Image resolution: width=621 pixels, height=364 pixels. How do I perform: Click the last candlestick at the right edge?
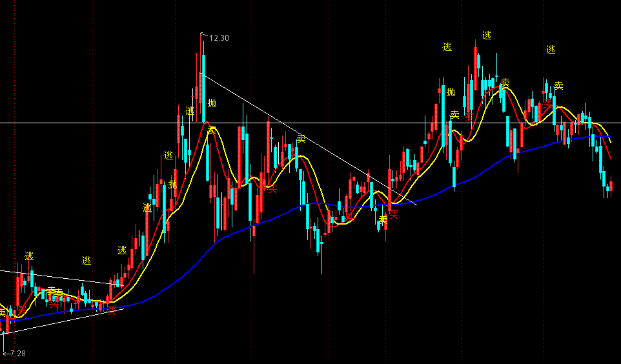611,187
